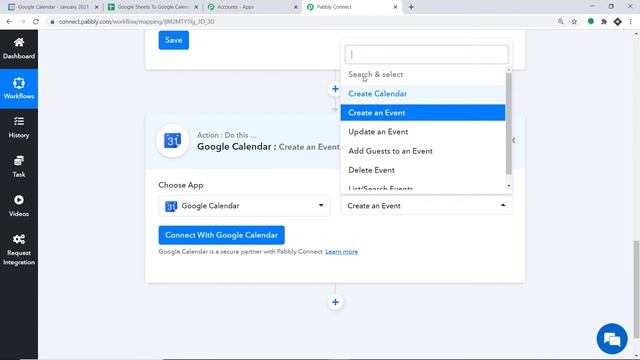Click the page vertical scrollbar
This screenshot has height=360, width=640.
tap(636, 289)
